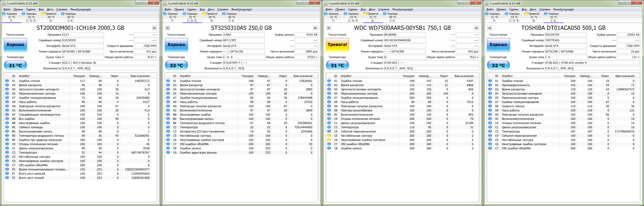Click CrystalDiskInfo app icon in TOSHIBA window title bar
The height and width of the screenshot is (206, 644).
(487, 3)
